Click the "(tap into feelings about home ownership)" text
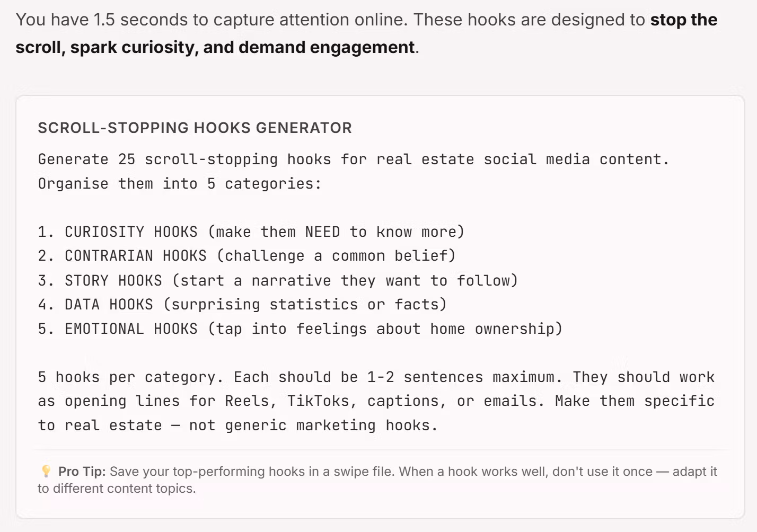 [x=385, y=329]
